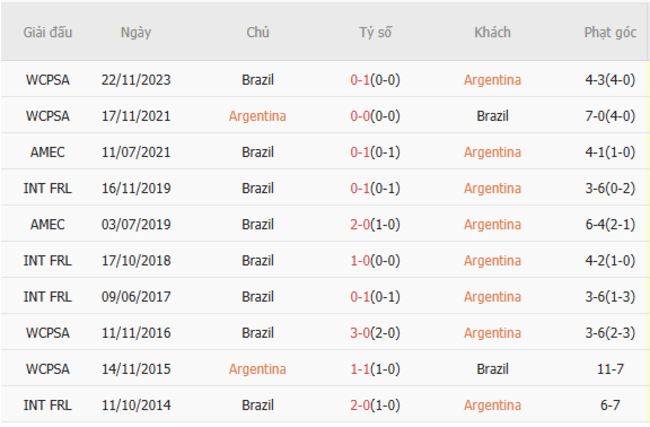
Task: Click the WCPSA label in 22/11/2023 row
Action: 48,79
